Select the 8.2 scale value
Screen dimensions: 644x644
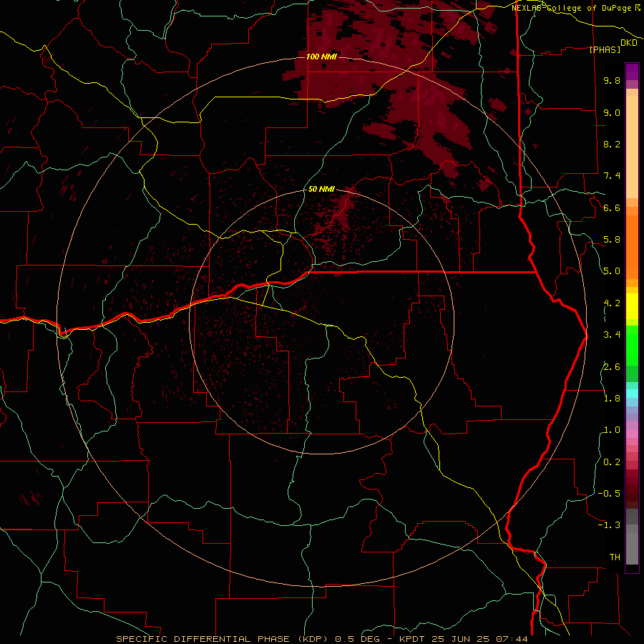point(612,144)
